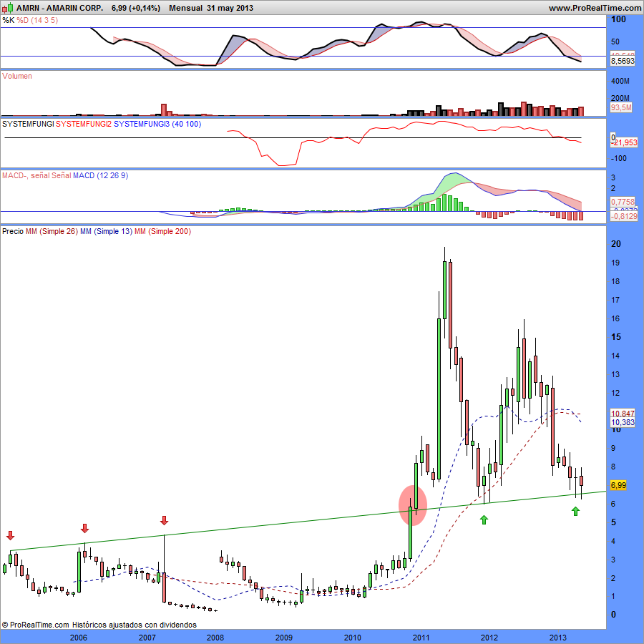Click the 2011 year label on time axis

pyautogui.click(x=421, y=638)
